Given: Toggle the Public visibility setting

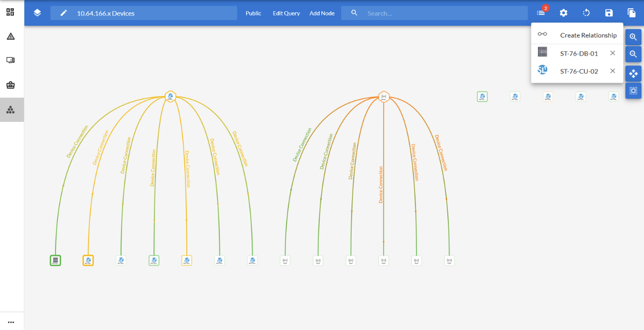Looking at the screenshot, I should (253, 13).
